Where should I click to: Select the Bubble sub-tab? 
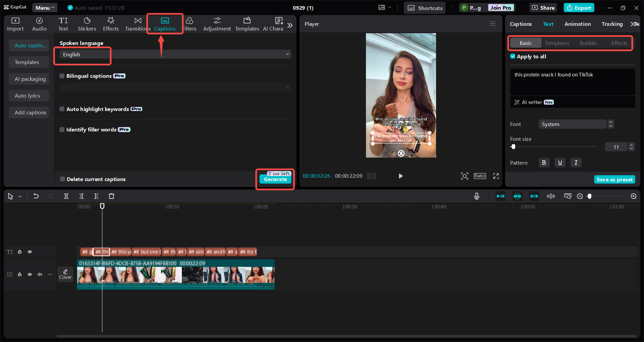(x=588, y=43)
